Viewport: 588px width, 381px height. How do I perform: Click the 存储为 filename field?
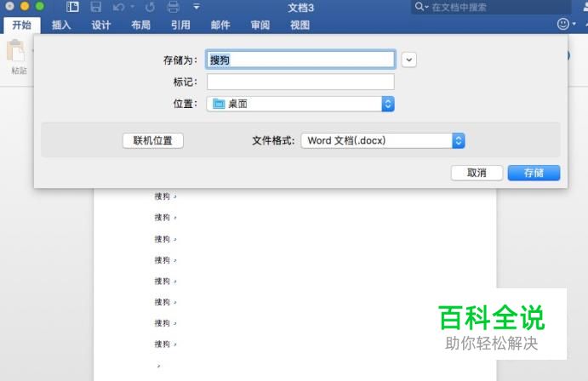coord(300,60)
